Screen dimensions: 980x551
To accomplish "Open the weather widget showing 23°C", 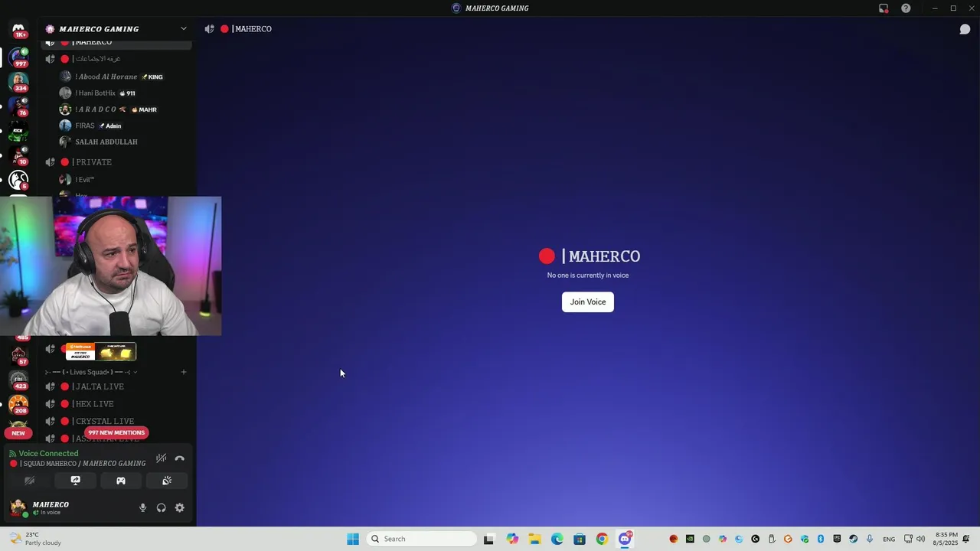I will coord(34,539).
